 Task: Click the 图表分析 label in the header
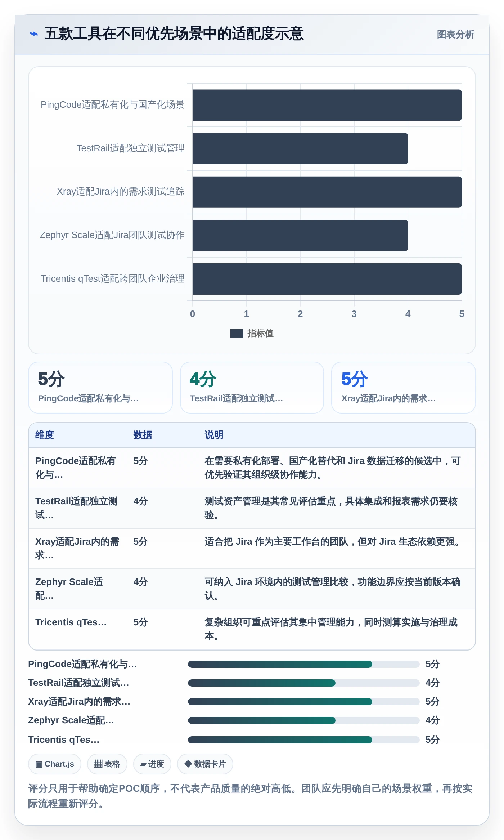[x=455, y=35]
